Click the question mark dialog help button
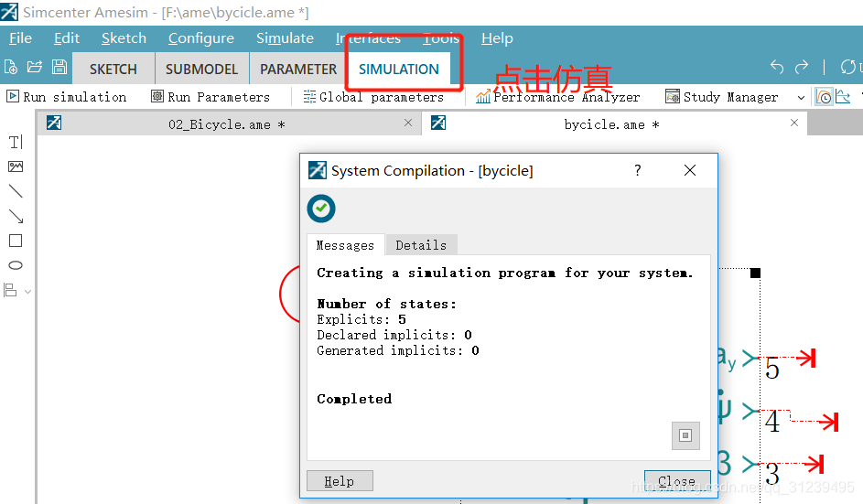863x504 pixels. [637, 170]
